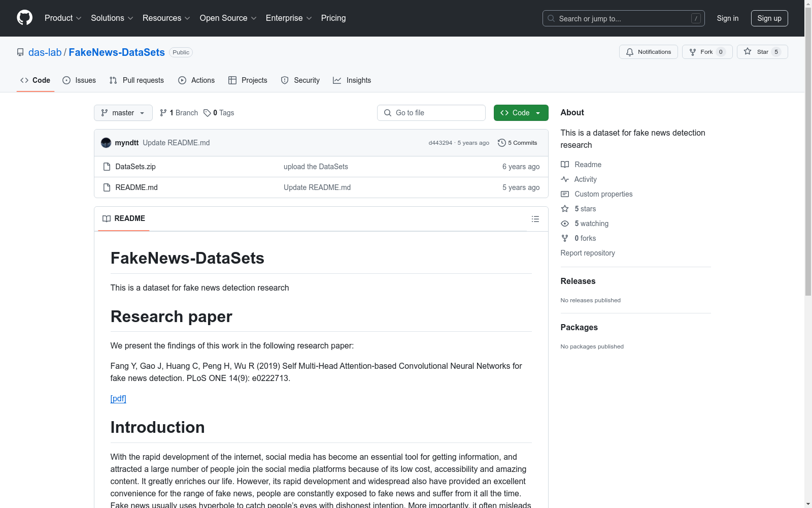Expand the green Code dropdown button

521,113
